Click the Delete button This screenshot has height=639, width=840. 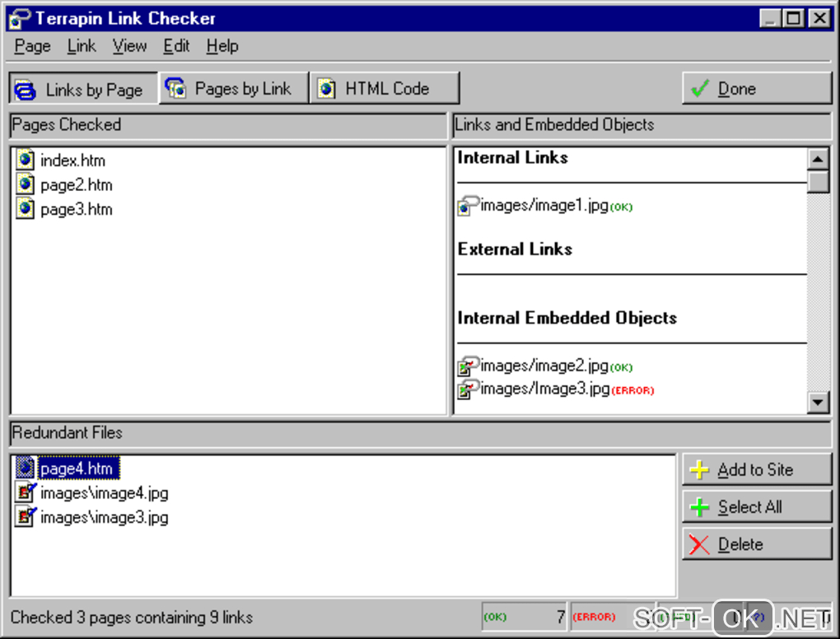[x=757, y=544]
